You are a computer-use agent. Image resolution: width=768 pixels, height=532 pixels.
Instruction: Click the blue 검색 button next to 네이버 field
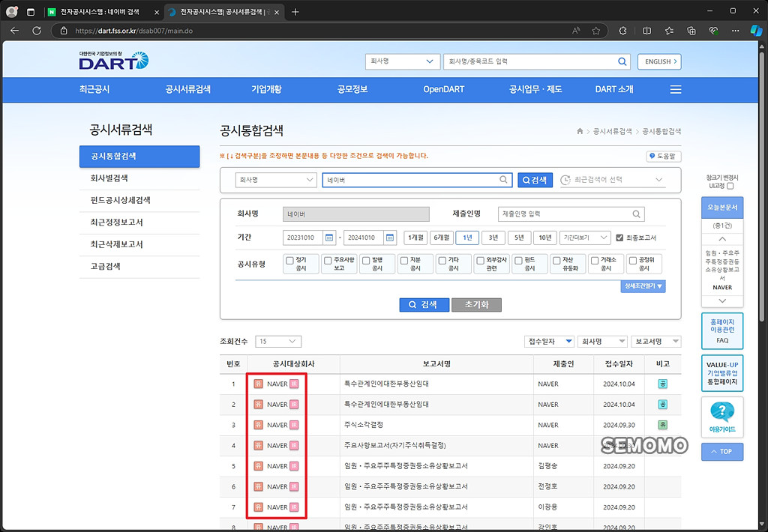[x=535, y=180]
